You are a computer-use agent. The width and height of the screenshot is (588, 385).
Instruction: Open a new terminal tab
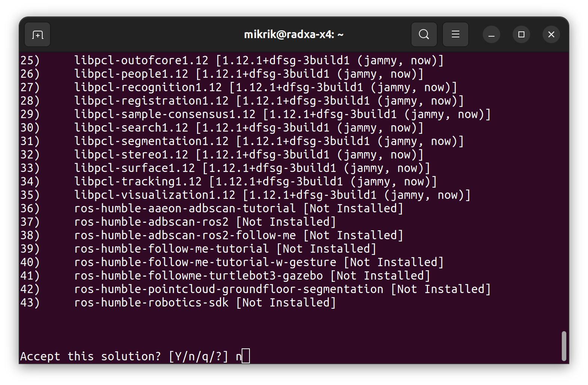[x=37, y=35]
